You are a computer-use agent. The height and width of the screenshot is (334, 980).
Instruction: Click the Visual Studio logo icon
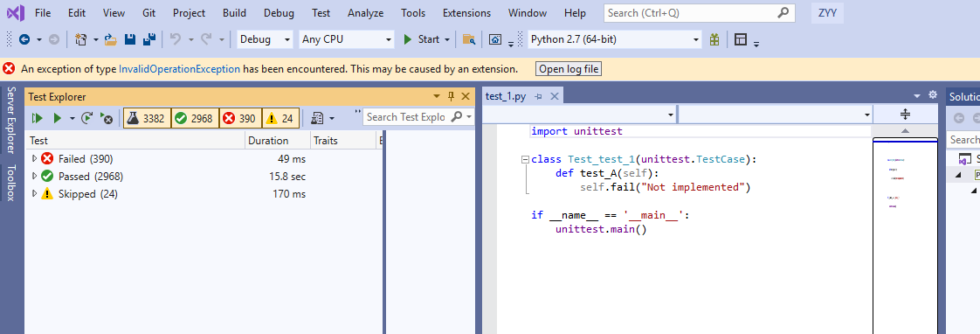click(x=16, y=12)
